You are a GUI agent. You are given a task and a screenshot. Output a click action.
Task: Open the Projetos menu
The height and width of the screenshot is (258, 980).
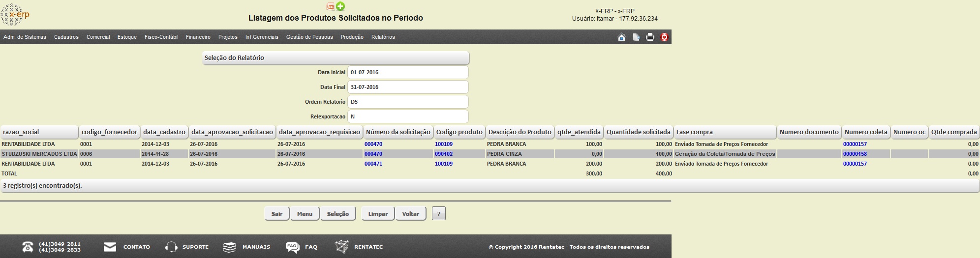(228, 37)
